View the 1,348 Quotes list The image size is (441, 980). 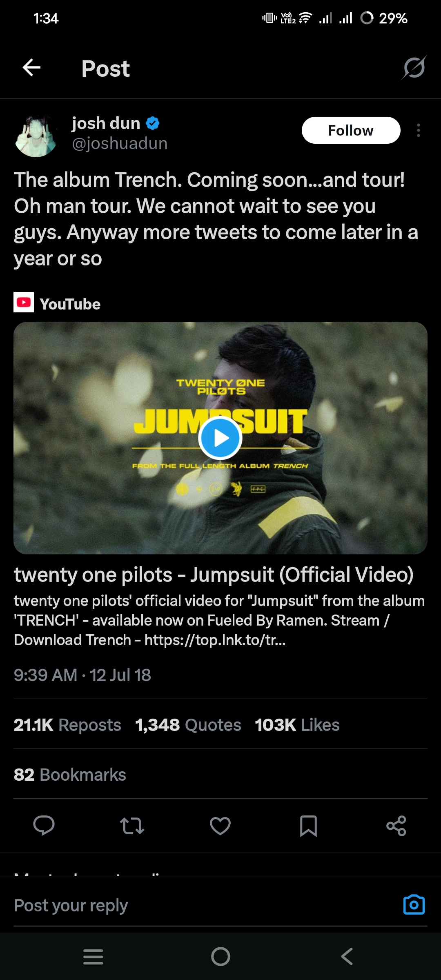(188, 725)
